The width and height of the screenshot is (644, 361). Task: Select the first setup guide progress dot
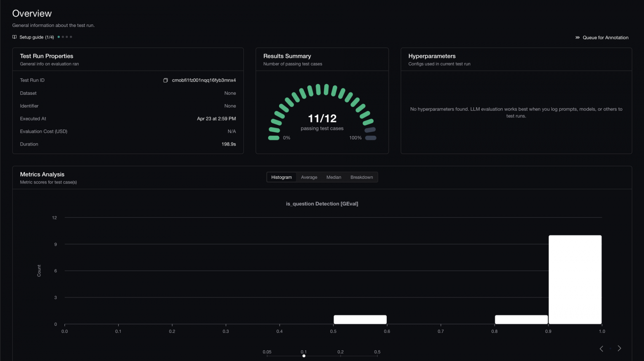(59, 37)
